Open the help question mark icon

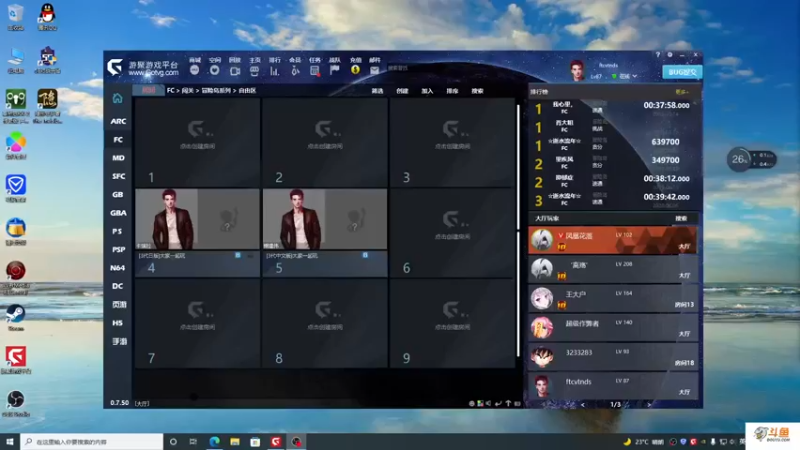[658, 55]
